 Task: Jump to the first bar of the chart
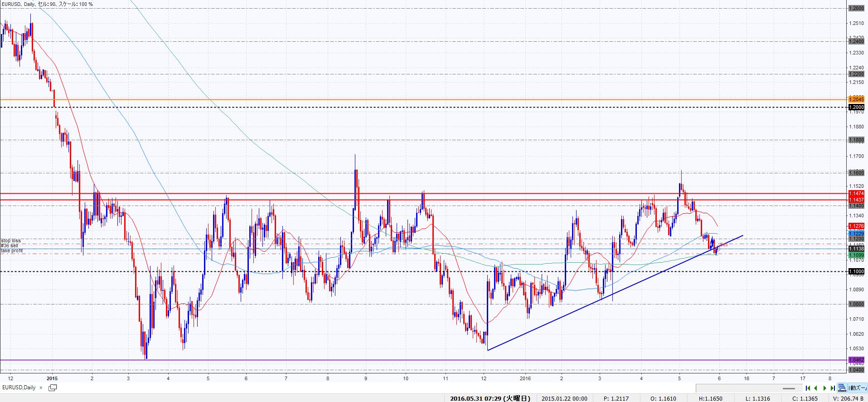click(x=808, y=388)
